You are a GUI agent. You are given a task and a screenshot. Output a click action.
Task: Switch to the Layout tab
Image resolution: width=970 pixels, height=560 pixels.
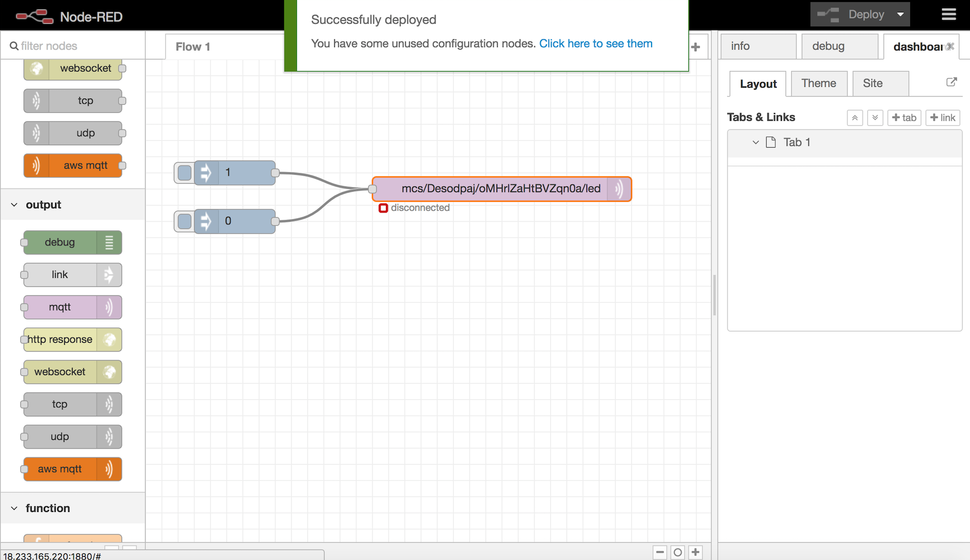tap(758, 84)
